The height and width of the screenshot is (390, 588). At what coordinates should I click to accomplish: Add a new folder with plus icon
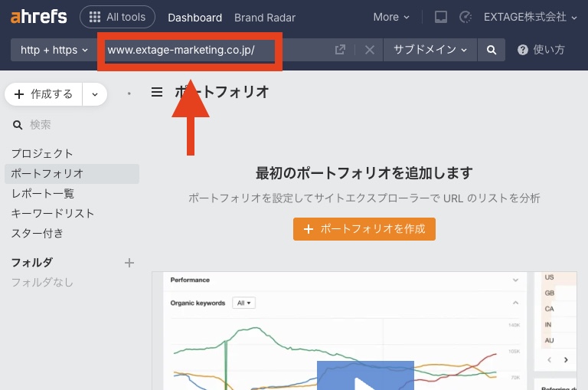[129, 263]
